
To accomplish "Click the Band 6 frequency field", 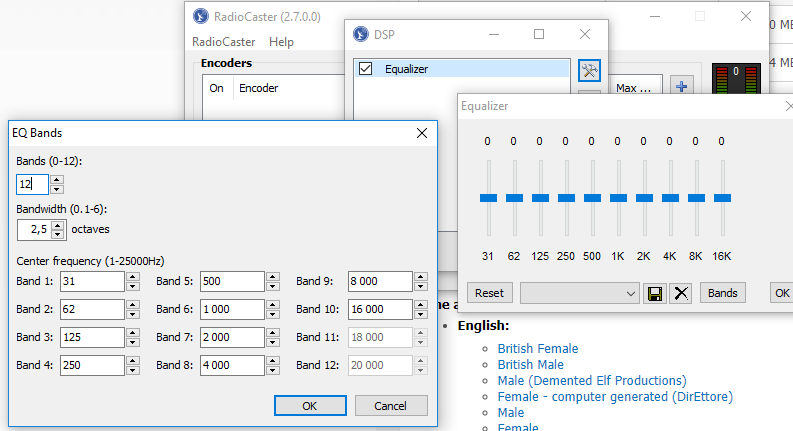I will click(x=232, y=309).
